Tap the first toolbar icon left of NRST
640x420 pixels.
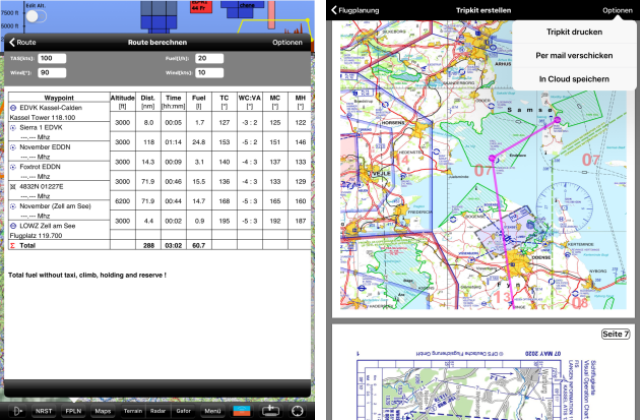pos(16,411)
